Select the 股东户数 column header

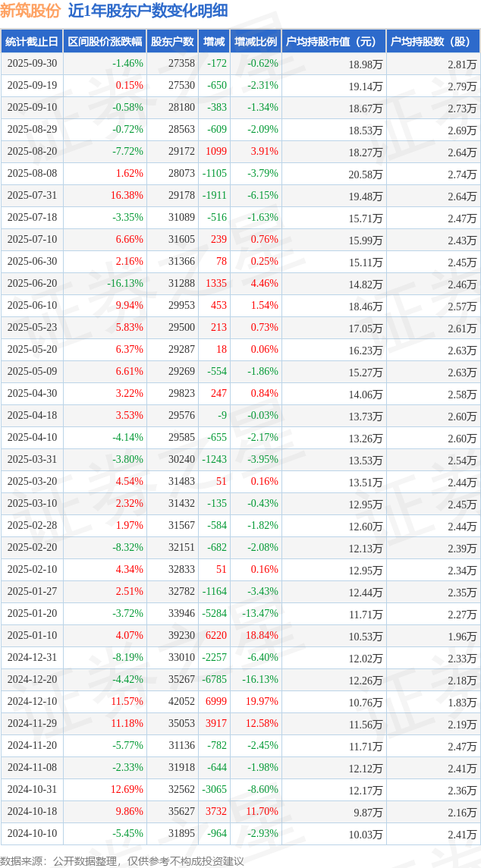coord(172,42)
